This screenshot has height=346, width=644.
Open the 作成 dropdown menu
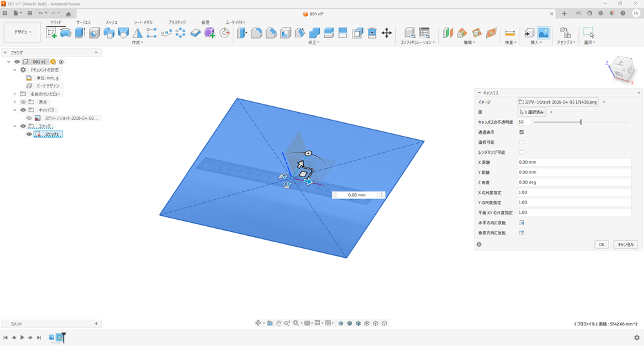pos(137,43)
